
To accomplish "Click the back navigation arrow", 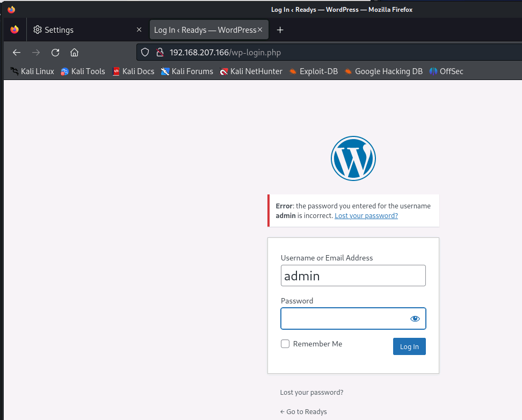I will click(x=17, y=52).
